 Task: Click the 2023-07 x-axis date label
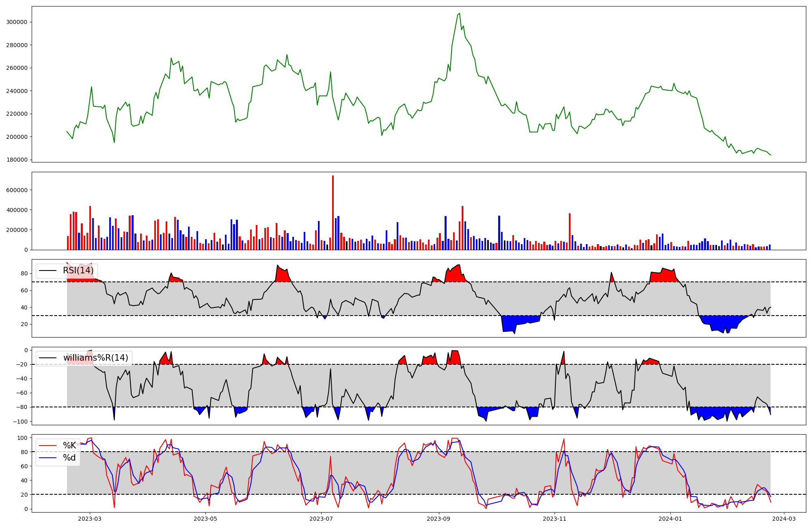pyautogui.click(x=321, y=519)
